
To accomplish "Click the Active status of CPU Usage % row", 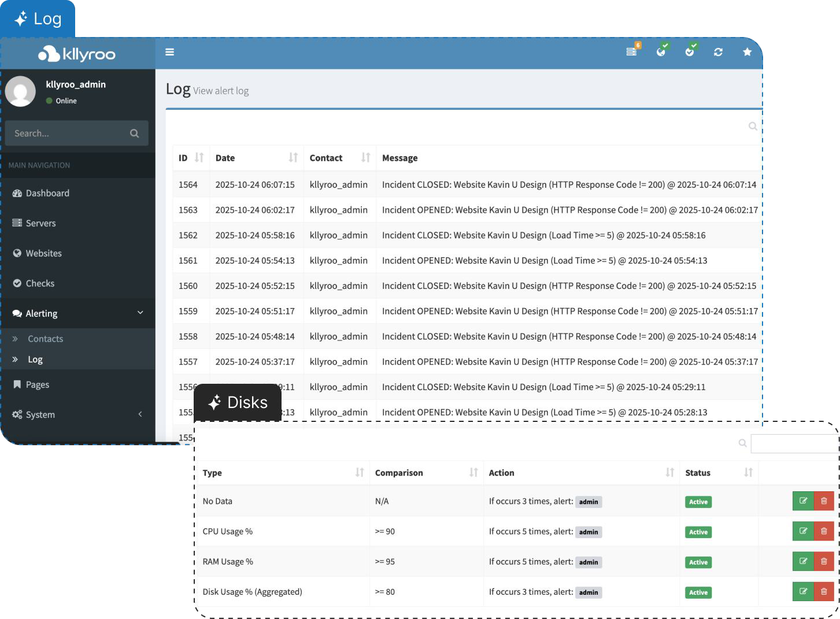I will point(698,532).
